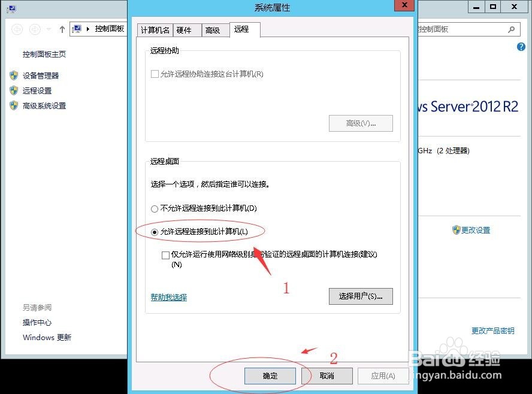This screenshot has width=532, height=394.
Task: Select the 高级 tab
Action: tap(216, 30)
